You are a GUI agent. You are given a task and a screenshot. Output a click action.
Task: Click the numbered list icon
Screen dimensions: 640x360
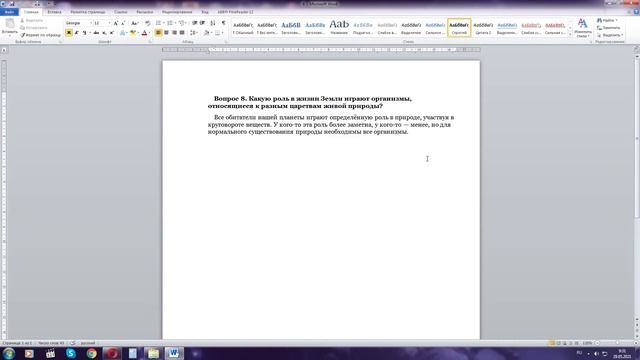[x=170, y=23]
